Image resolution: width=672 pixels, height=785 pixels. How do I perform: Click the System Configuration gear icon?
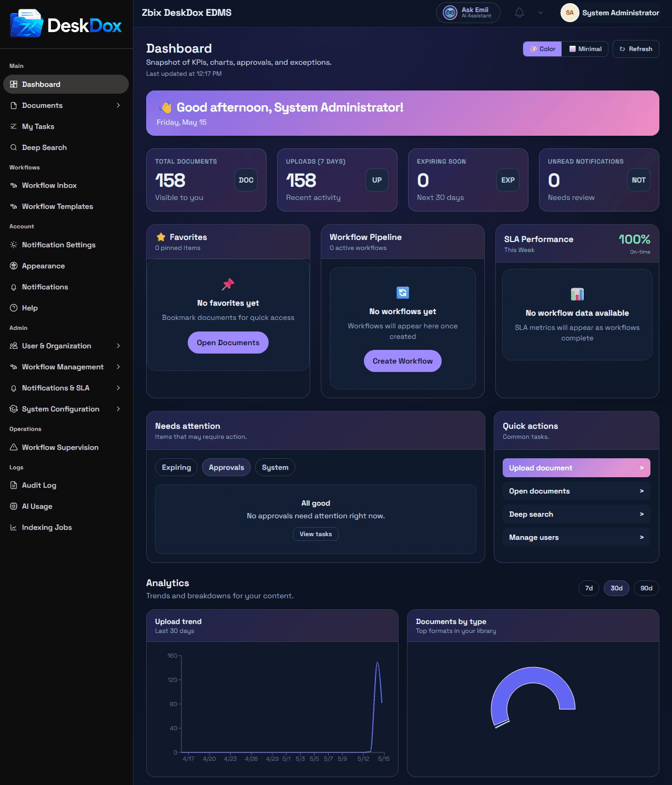click(x=14, y=409)
